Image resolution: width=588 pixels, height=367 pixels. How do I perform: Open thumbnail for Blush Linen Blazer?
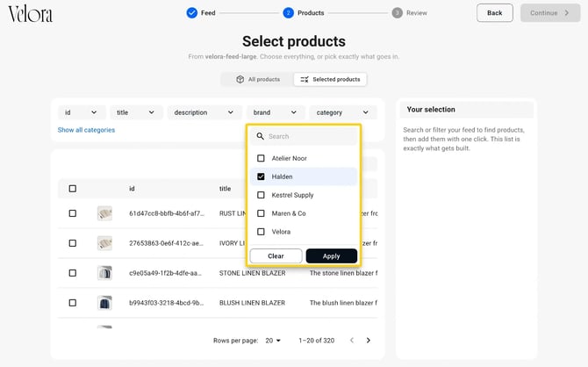click(x=104, y=303)
